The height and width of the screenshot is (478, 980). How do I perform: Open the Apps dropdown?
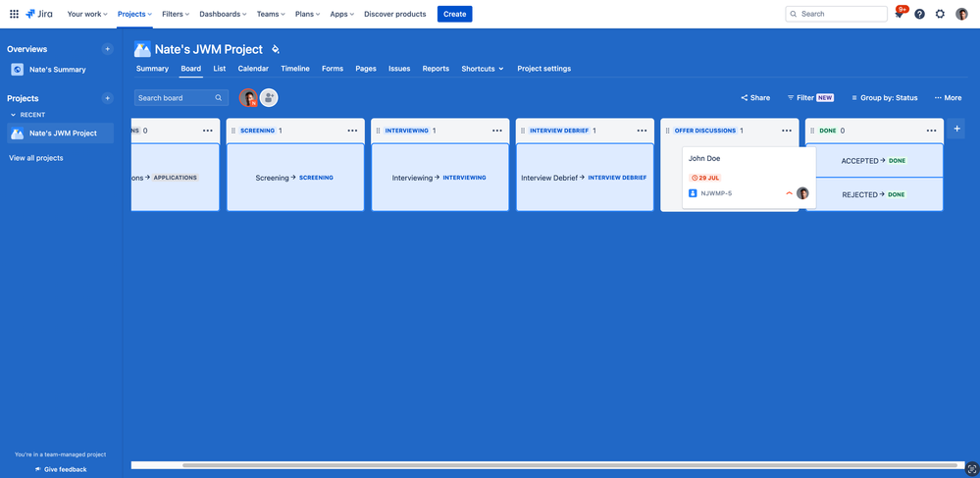coord(342,14)
